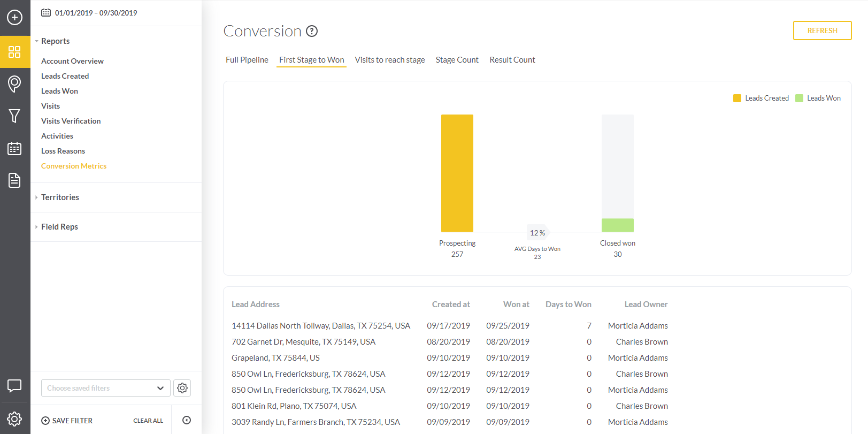Click the AVG Days to Won label
The image size is (868, 434).
click(x=537, y=249)
